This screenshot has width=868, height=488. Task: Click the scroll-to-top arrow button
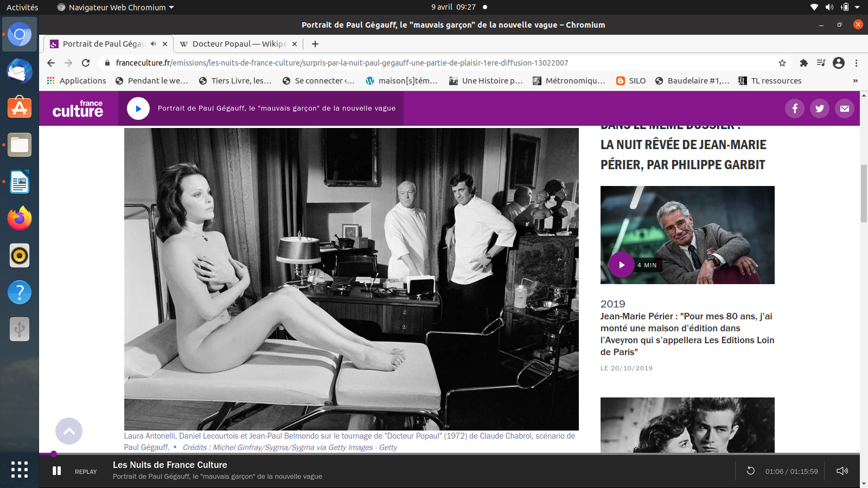[x=69, y=431]
